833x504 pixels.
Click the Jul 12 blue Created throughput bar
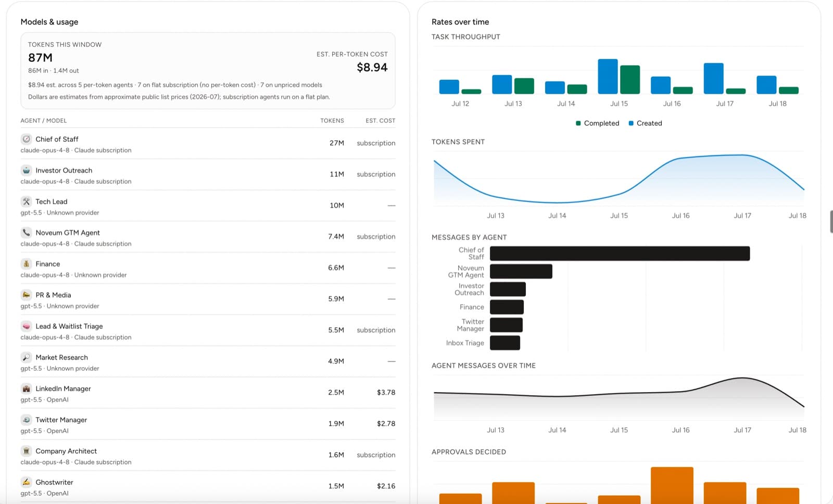point(449,87)
